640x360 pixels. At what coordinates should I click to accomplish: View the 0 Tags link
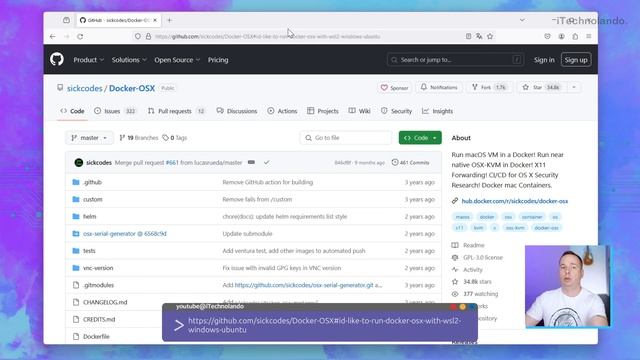point(174,138)
